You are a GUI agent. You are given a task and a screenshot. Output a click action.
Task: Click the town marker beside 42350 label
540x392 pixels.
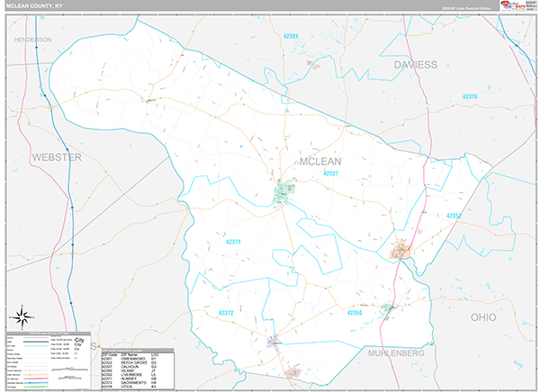click(x=387, y=309)
